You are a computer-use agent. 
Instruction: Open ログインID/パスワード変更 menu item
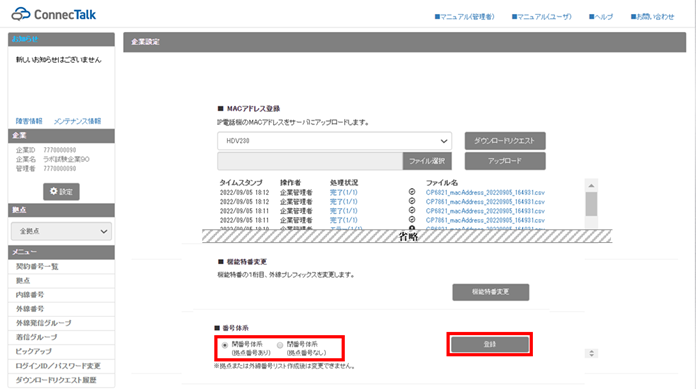pyautogui.click(x=61, y=366)
